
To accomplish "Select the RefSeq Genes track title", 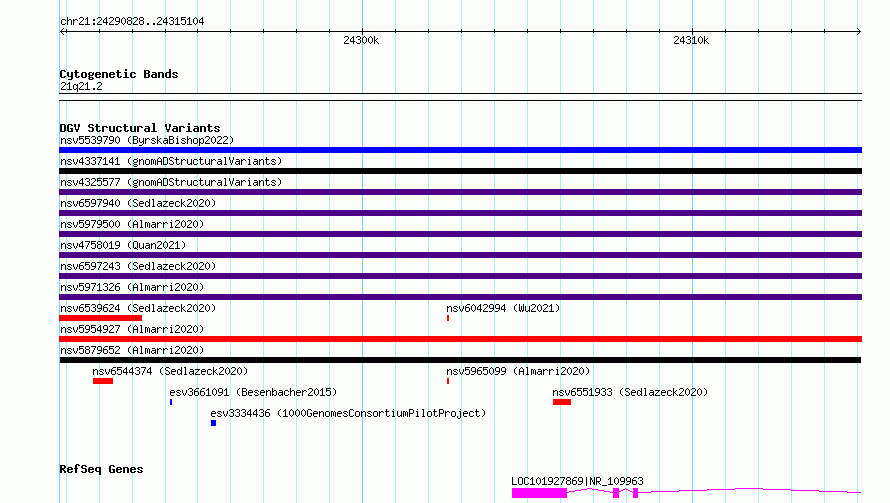I will tap(101, 469).
